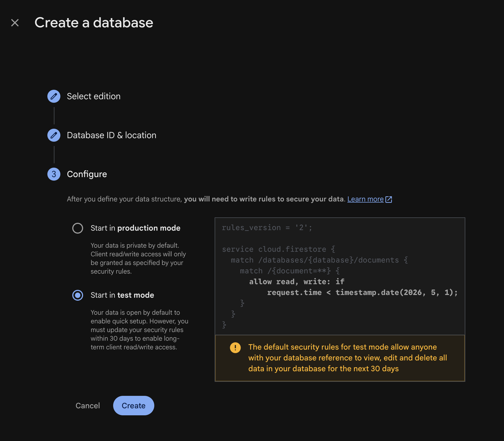Edit the Select edition step via pencil icon
504x441 pixels.
[x=54, y=96]
